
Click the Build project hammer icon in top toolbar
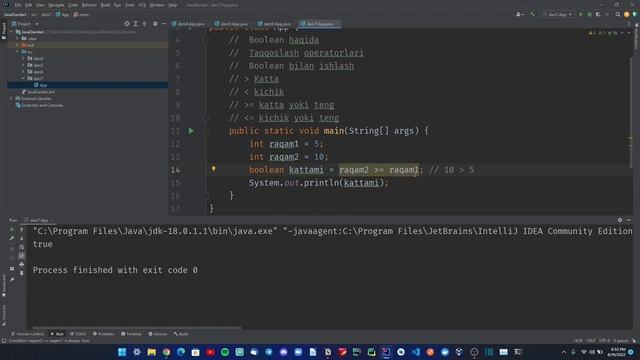click(532, 14)
